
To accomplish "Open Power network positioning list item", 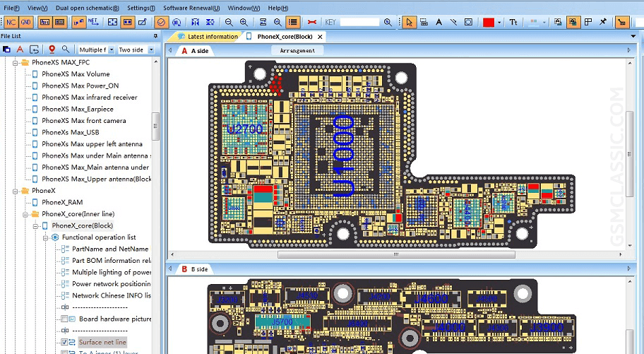I will click(x=112, y=283).
